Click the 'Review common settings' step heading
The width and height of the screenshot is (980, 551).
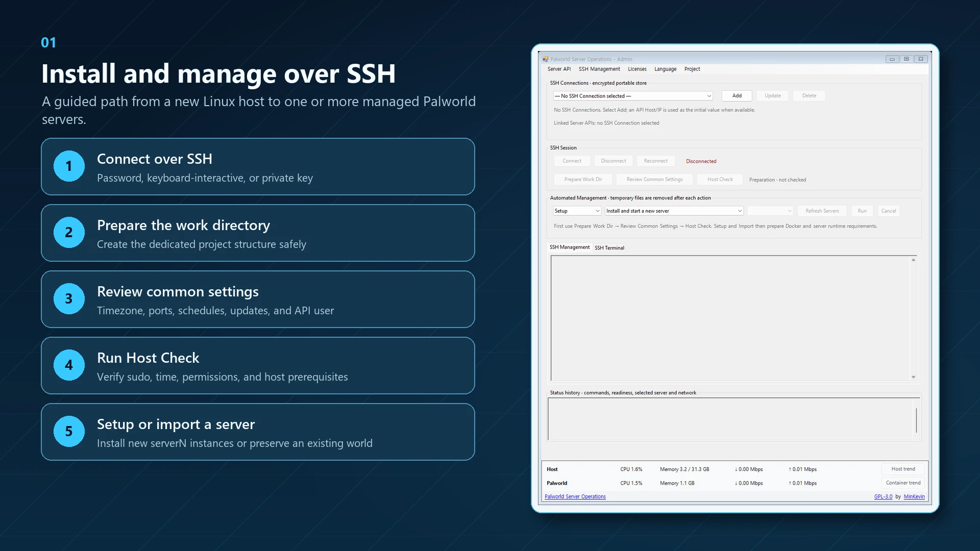pyautogui.click(x=178, y=292)
